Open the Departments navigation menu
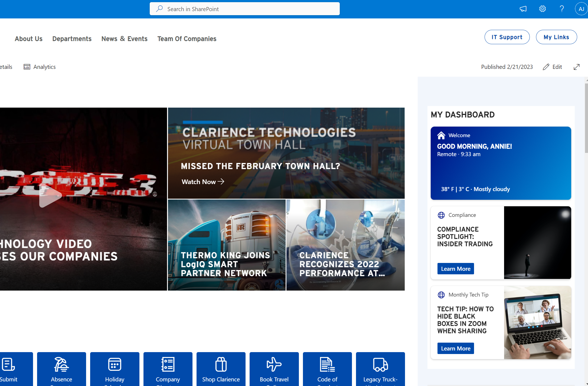 pos(72,39)
